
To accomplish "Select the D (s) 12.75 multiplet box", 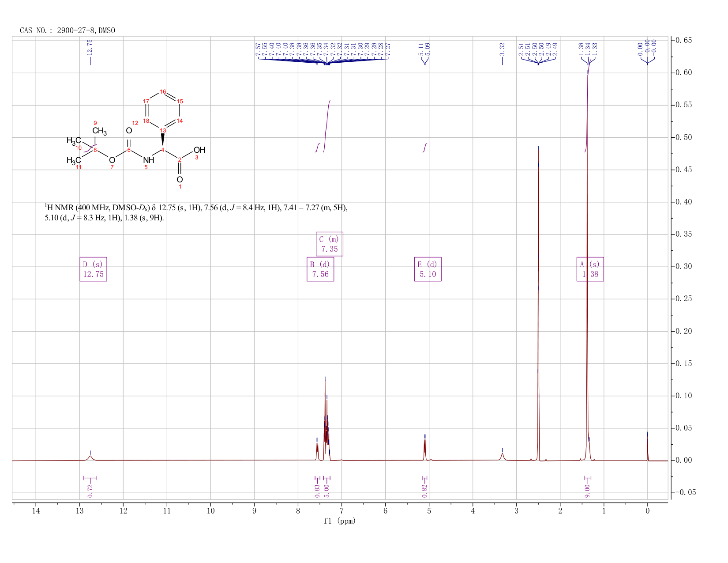I will pyautogui.click(x=93, y=269).
